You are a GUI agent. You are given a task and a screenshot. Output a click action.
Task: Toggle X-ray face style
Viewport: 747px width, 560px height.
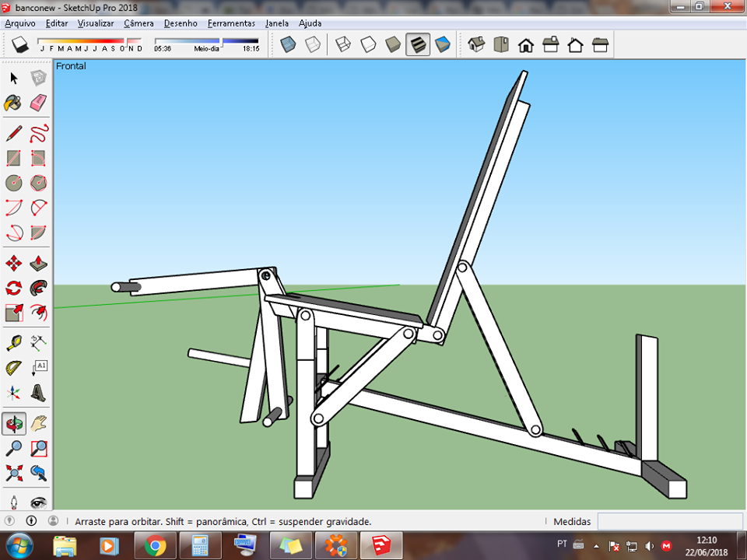point(288,45)
